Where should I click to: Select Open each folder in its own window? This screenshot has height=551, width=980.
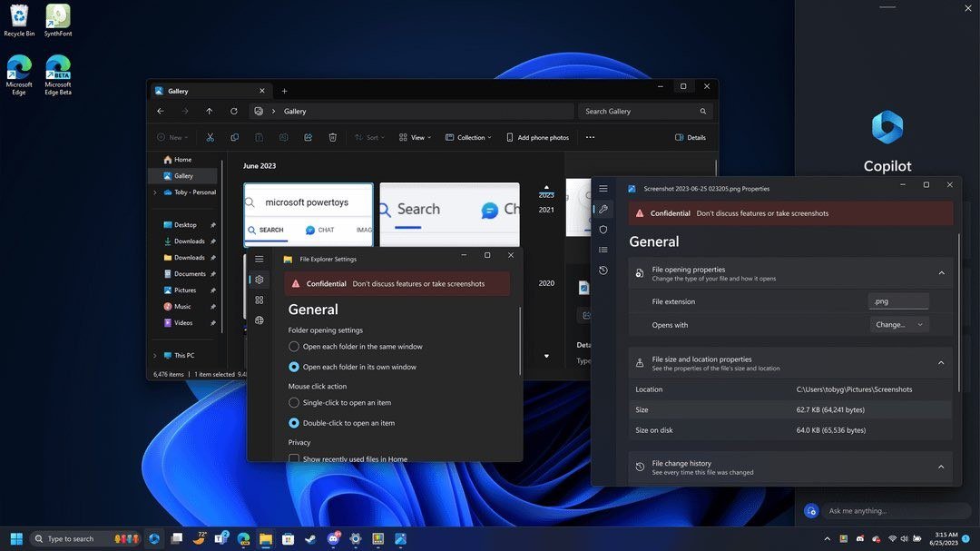coord(352,367)
